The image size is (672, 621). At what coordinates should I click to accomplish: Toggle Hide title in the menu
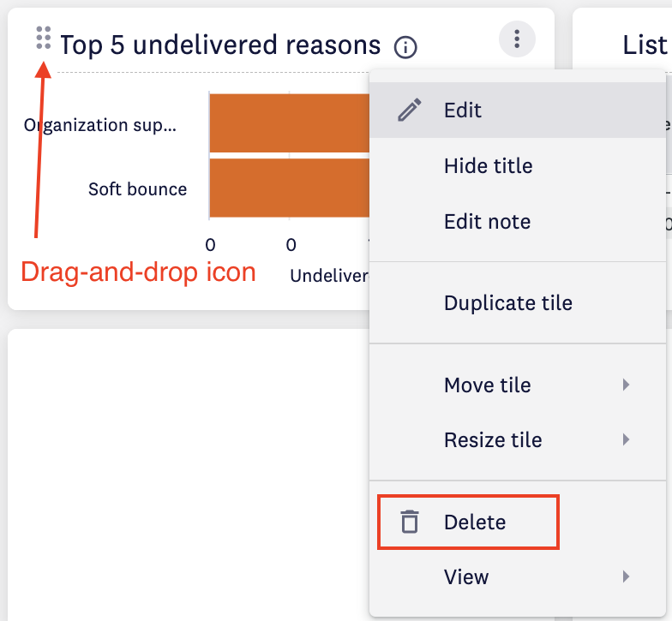click(488, 165)
